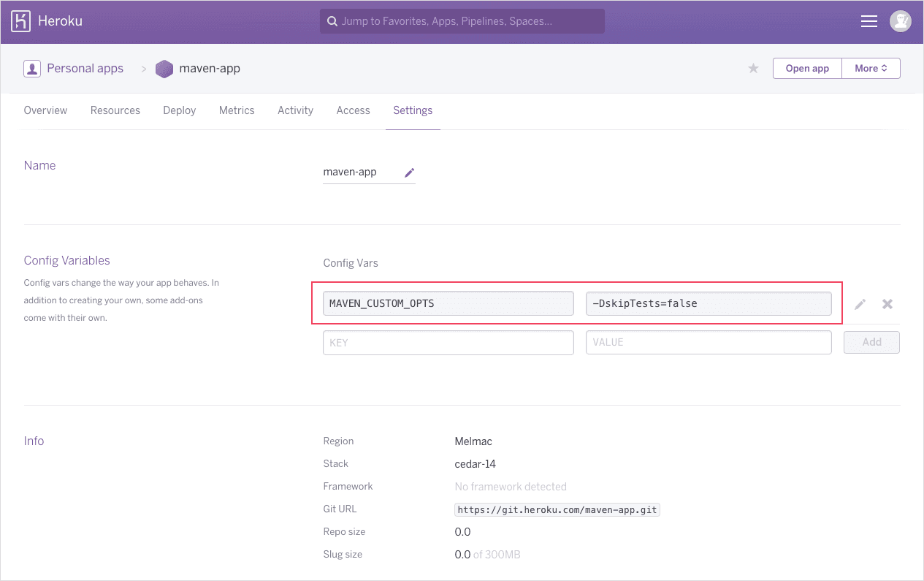This screenshot has width=924, height=581.
Task: Click the Add config var button
Action: pos(871,342)
